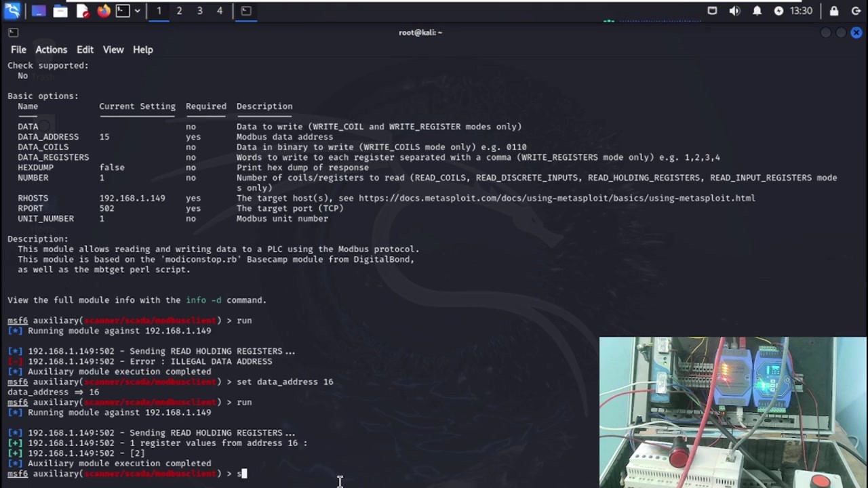
Task: Click the volume speaker icon
Action: pos(734,11)
